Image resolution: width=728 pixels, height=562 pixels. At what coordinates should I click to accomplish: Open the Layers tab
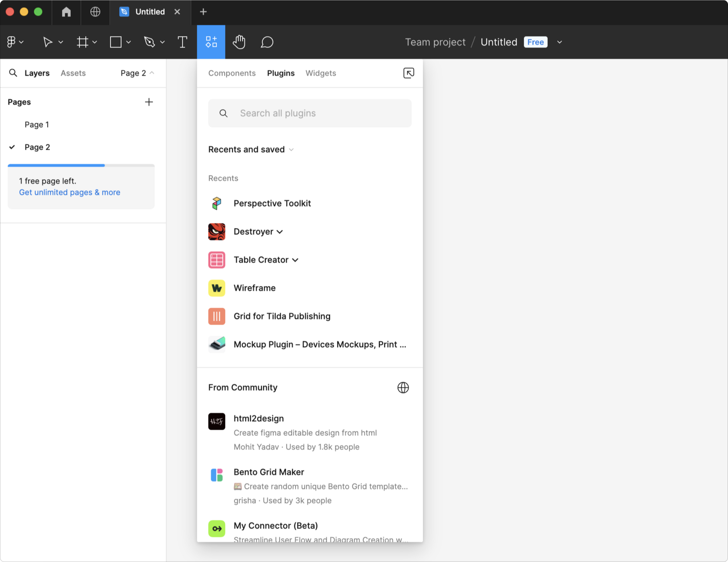click(37, 73)
